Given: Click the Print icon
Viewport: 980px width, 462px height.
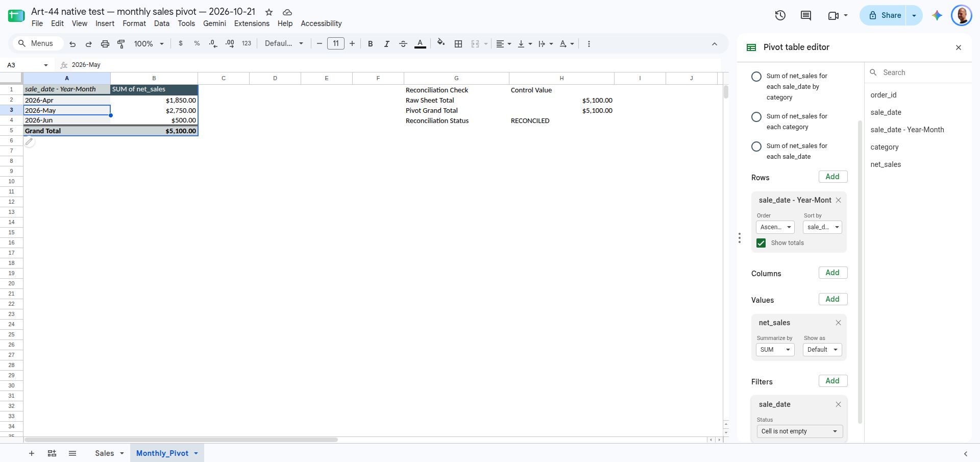Looking at the screenshot, I should (105, 44).
